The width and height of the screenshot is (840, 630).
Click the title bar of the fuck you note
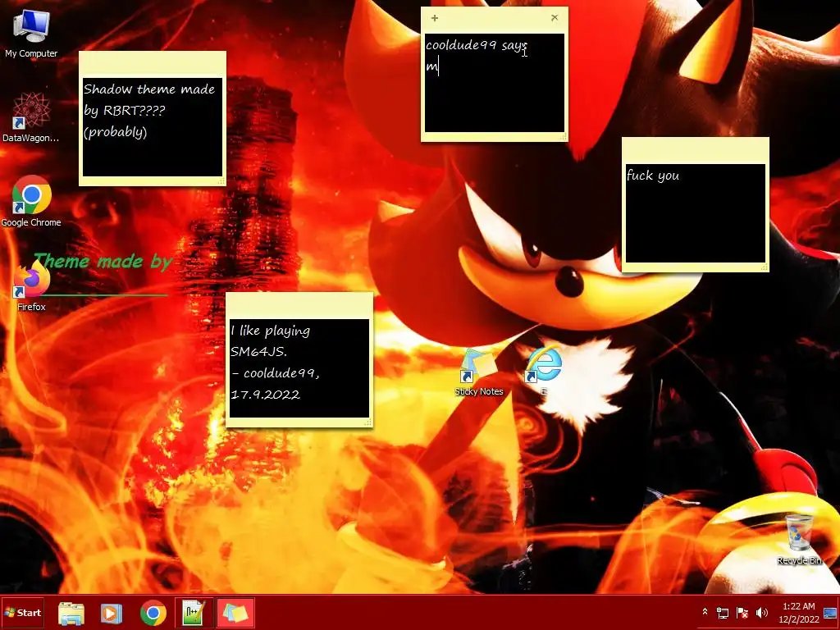tap(696, 151)
